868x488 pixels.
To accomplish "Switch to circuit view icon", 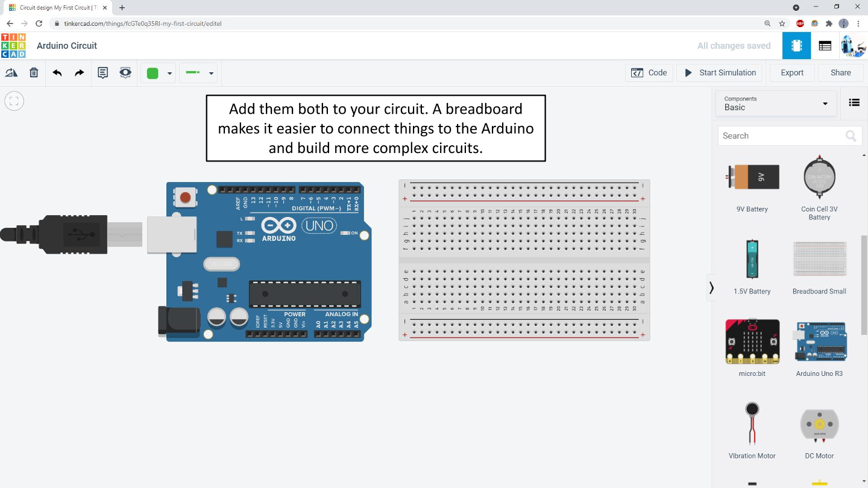I will (x=796, y=46).
